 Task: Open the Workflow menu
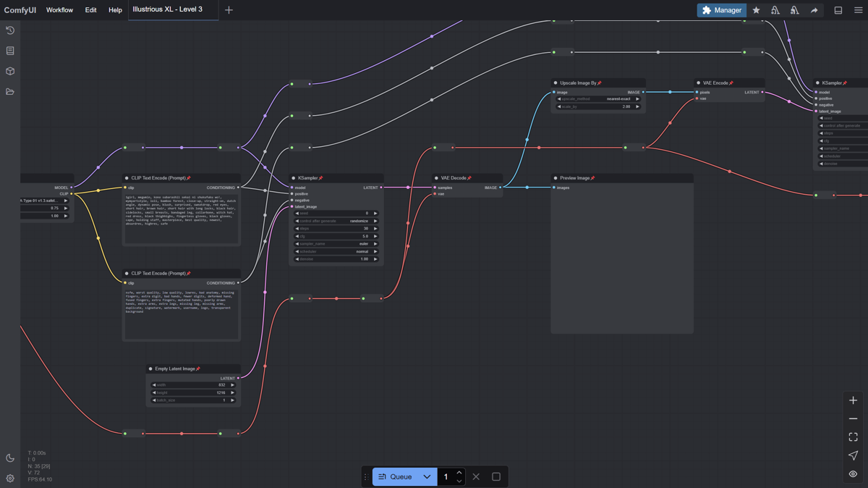click(59, 9)
